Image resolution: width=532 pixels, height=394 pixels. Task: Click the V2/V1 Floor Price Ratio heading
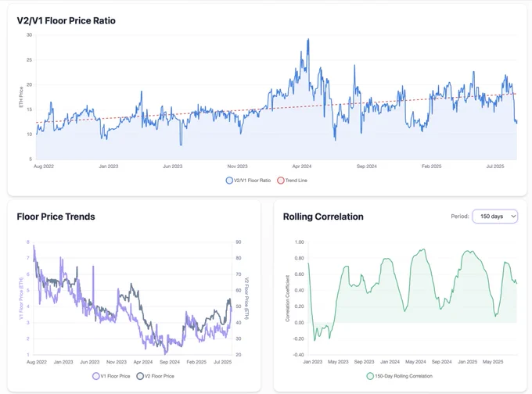click(66, 20)
